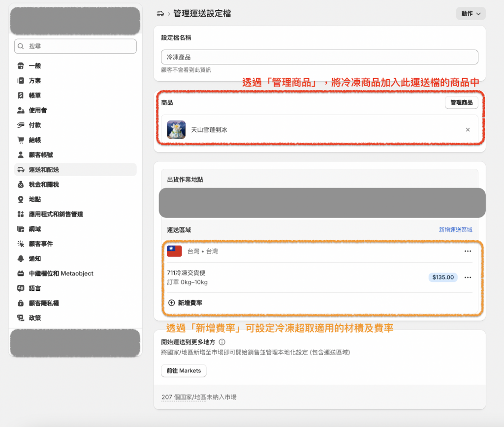
Task: Remove 天山雪蓮剉冰 with the X icon
Action: click(x=468, y=130)
